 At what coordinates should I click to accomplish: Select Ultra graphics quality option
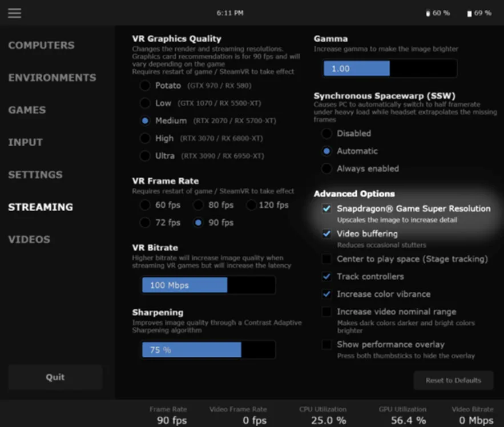coord(145,156)
